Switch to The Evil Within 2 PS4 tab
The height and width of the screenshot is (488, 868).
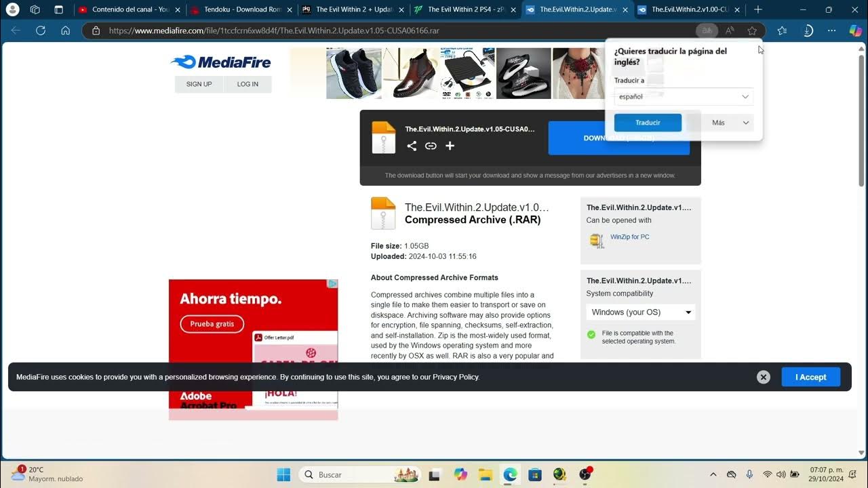[x=465, y=9]
